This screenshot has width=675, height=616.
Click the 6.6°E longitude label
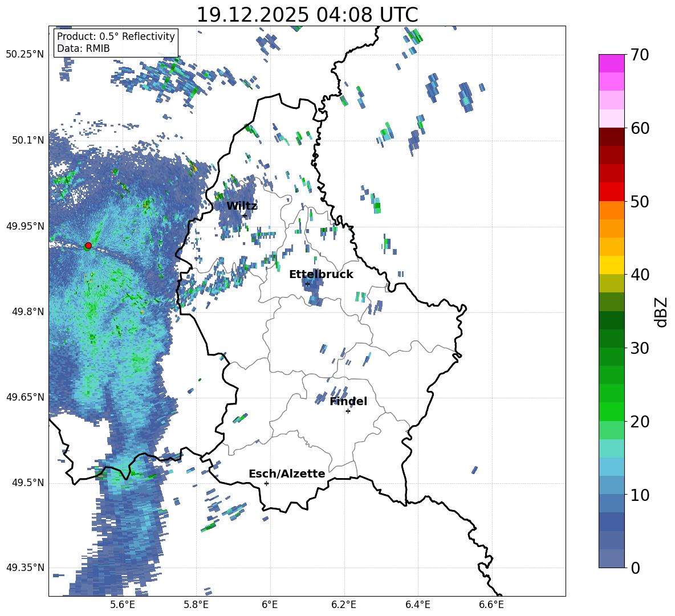tap(491, 605)
